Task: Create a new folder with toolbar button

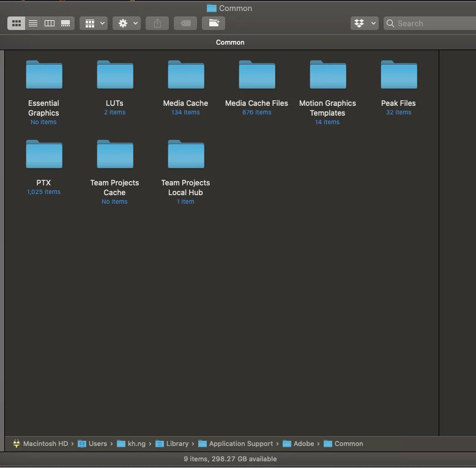Action: (x=214, y=23)
